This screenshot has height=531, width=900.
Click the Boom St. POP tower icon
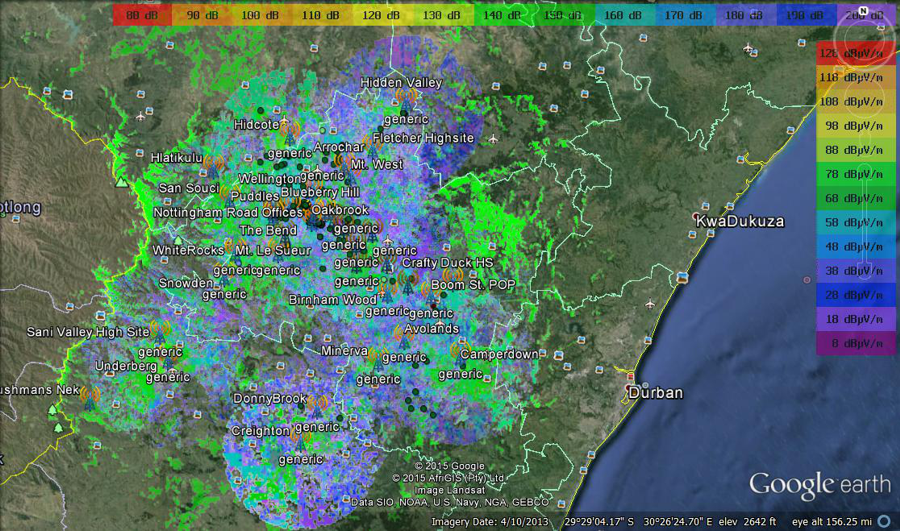pos(426,288)
